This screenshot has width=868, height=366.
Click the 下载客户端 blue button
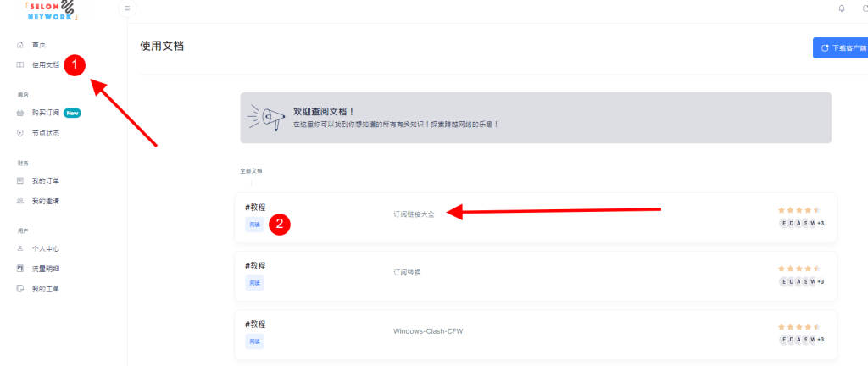click(x=841, y=48)
